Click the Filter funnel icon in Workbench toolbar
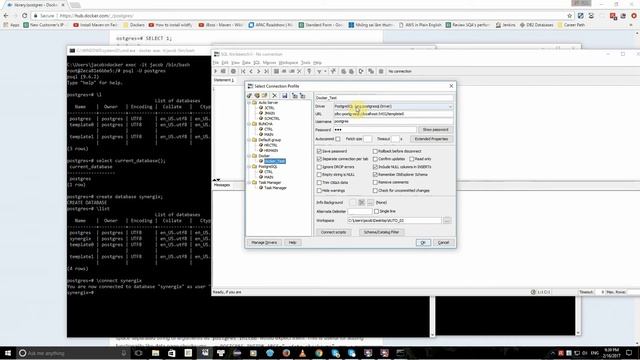Image resolution: width=640 pixels, height=360 pixels. point(319,71)
